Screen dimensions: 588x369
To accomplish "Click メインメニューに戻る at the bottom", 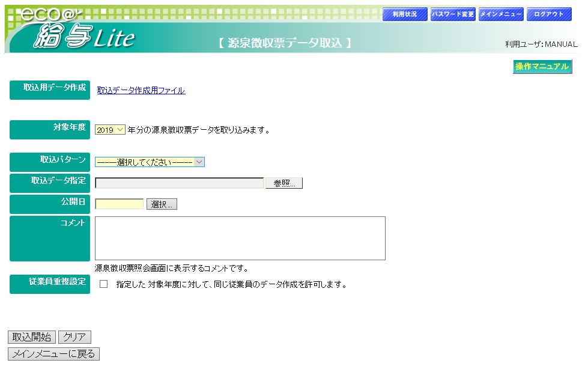I will 53,354.
